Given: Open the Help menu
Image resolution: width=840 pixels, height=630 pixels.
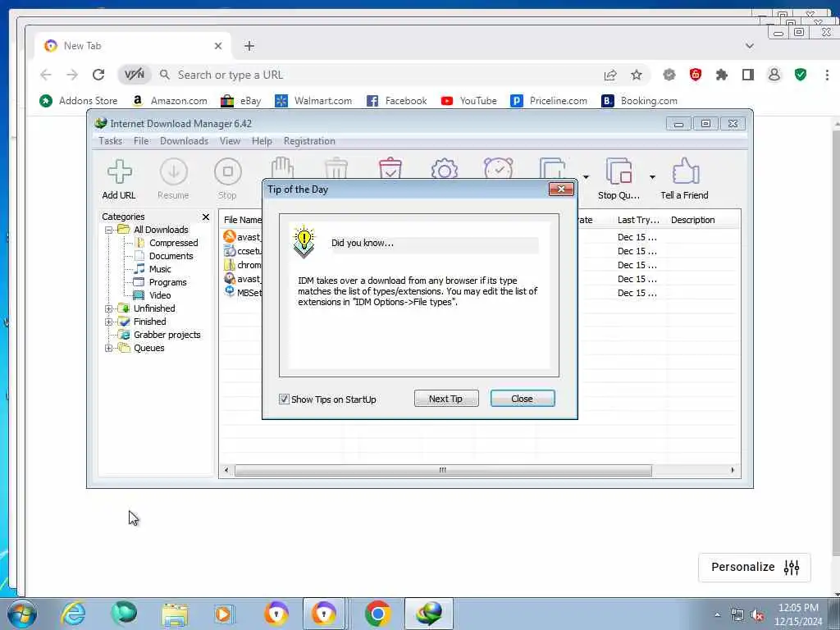Looking at the screenshot, I should coord(262,141).
